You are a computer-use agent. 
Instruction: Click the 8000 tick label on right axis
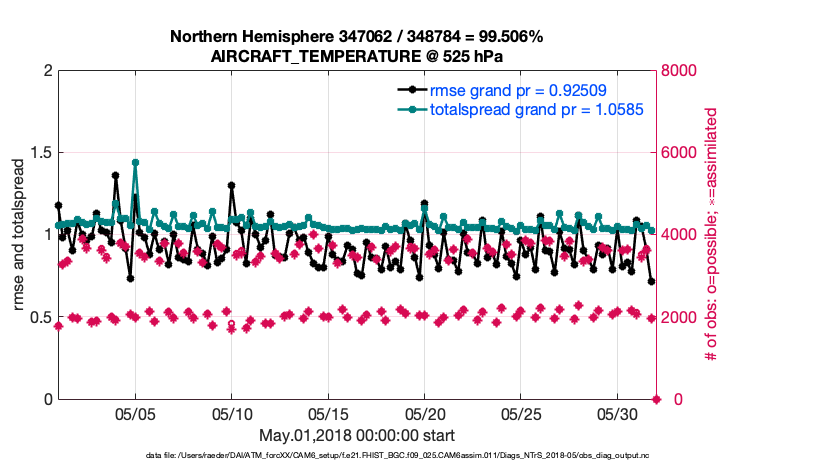pyautogui.click(x=679, y=71)
